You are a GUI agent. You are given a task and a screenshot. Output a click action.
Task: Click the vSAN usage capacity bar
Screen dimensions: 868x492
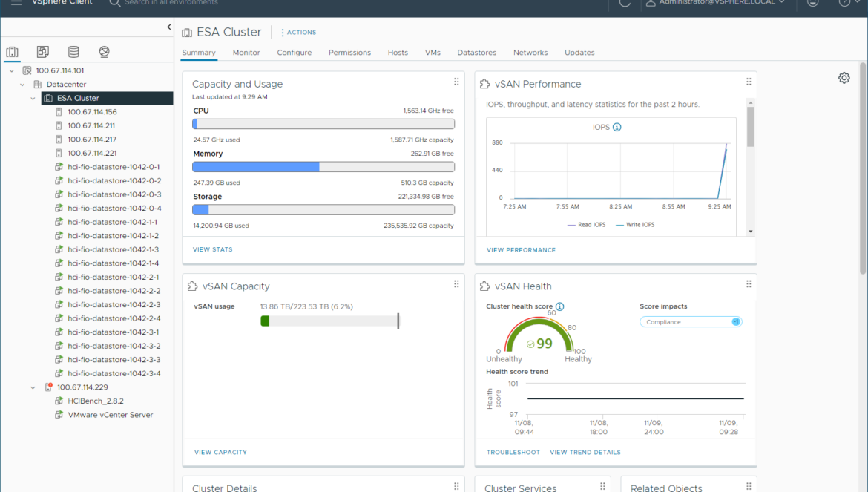tap(330, 321)
